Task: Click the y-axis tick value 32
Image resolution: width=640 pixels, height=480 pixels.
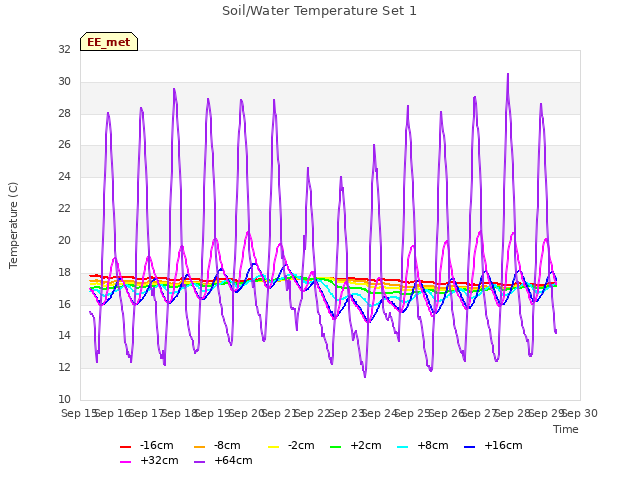Action: (64, 49)
